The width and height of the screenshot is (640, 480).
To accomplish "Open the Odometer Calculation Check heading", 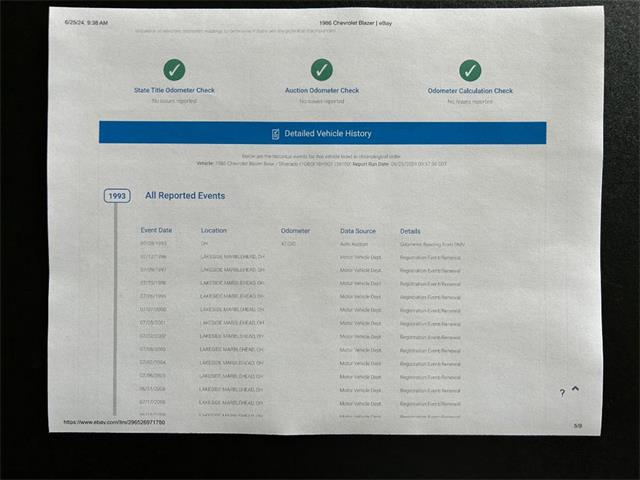I will 470,91.
